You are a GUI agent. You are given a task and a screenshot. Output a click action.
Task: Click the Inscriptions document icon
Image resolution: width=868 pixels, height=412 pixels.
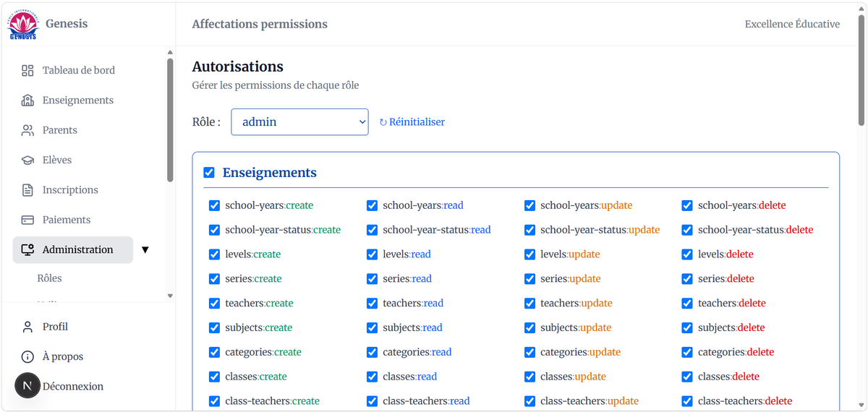27,190
